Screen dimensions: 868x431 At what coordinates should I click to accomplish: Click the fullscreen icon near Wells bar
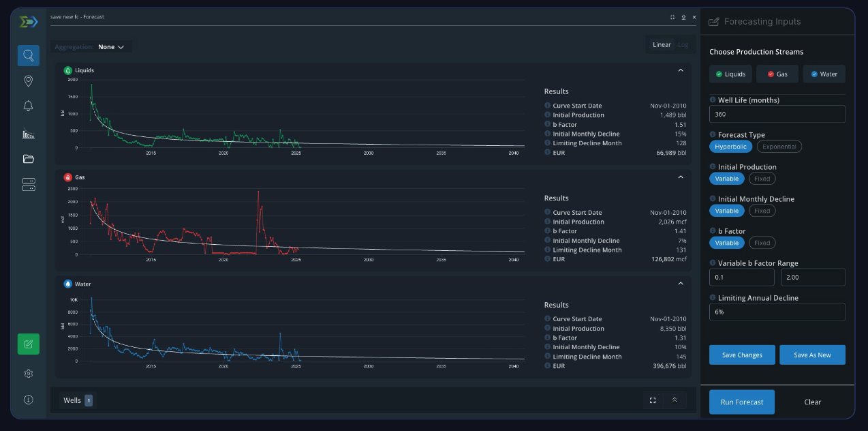point(653,400)
